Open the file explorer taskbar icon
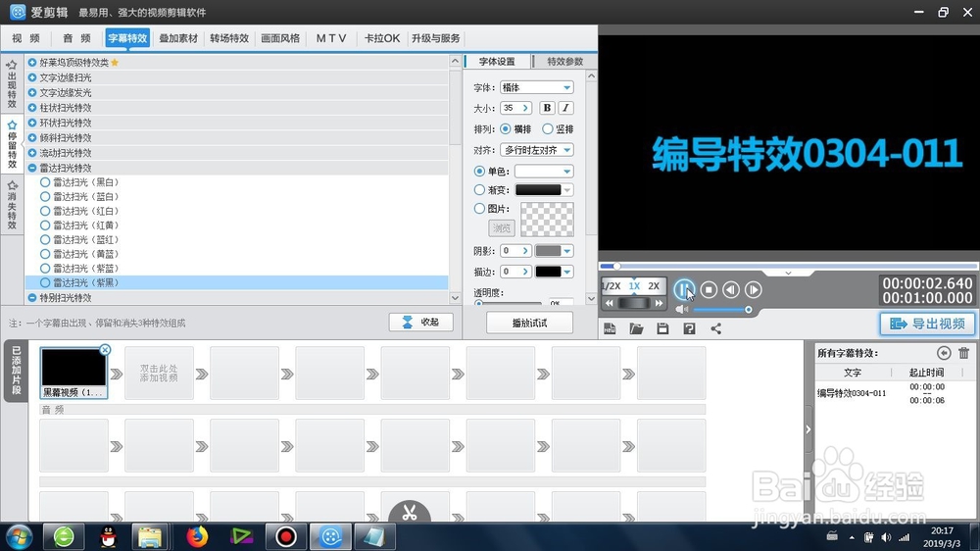The width and height of the screenshot is (980, 551). point(150,536)
